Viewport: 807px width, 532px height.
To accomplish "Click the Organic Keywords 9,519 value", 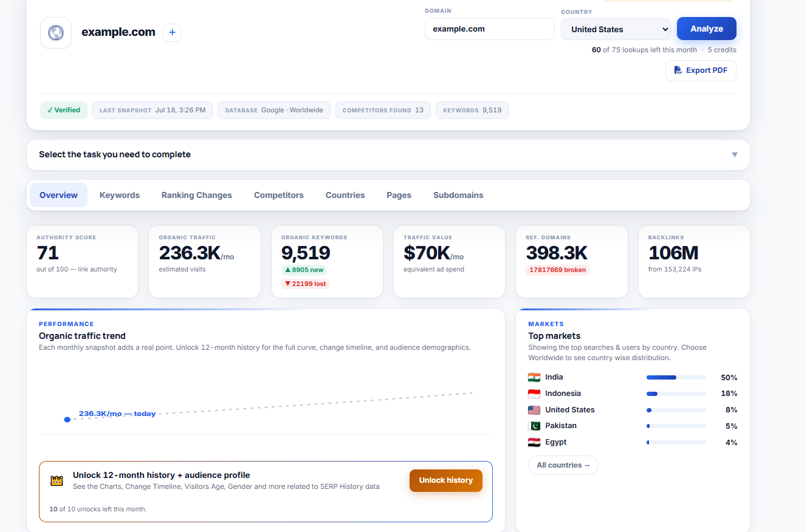I will pos(306,253).
